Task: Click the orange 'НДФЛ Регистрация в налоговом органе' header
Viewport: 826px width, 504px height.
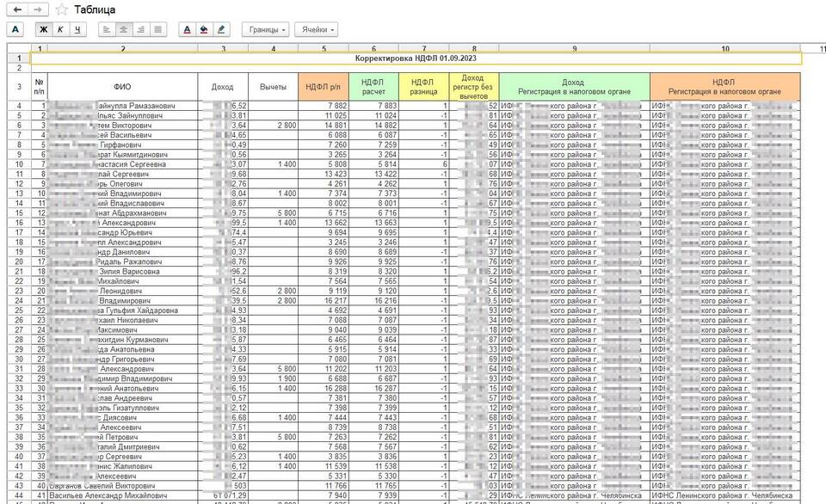Action: pyautogui.click(x=724, y=86)
